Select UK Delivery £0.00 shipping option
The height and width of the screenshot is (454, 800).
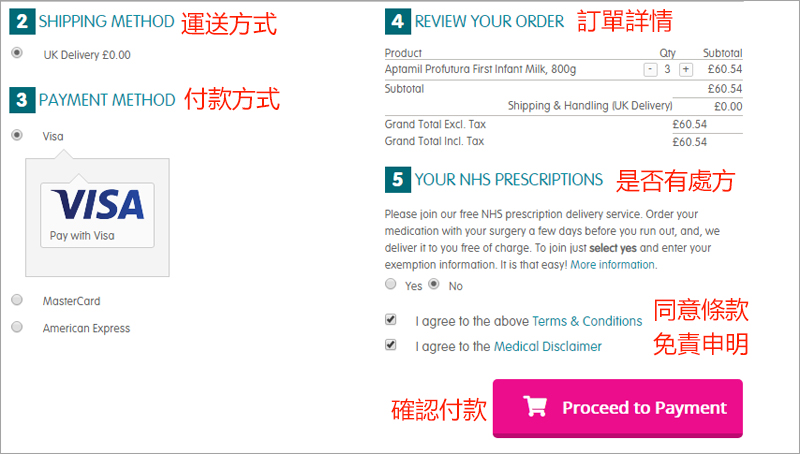[x=17, y=53]
